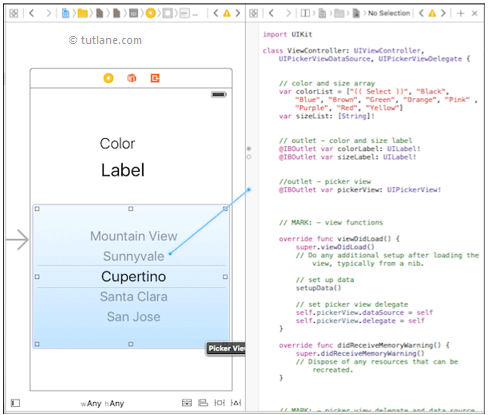
Task: Select yellow folder in left jump bar
Action: click(82, 13)
